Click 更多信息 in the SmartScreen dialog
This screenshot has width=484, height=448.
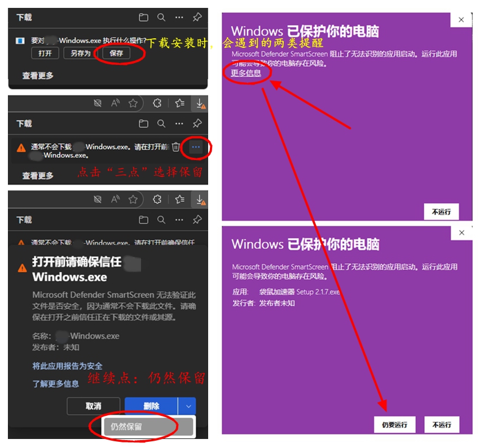246,73
